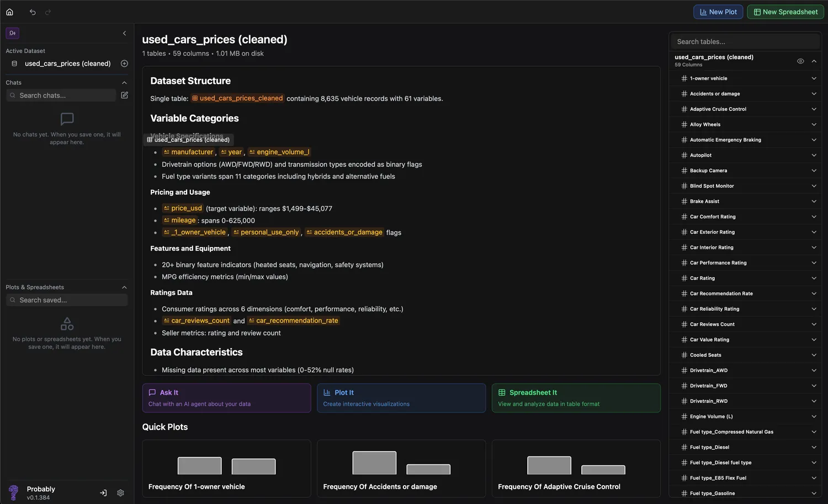Click the purple Probably app icon in sidebar
The image size is (828, 504).
click(x=12, y=33)
